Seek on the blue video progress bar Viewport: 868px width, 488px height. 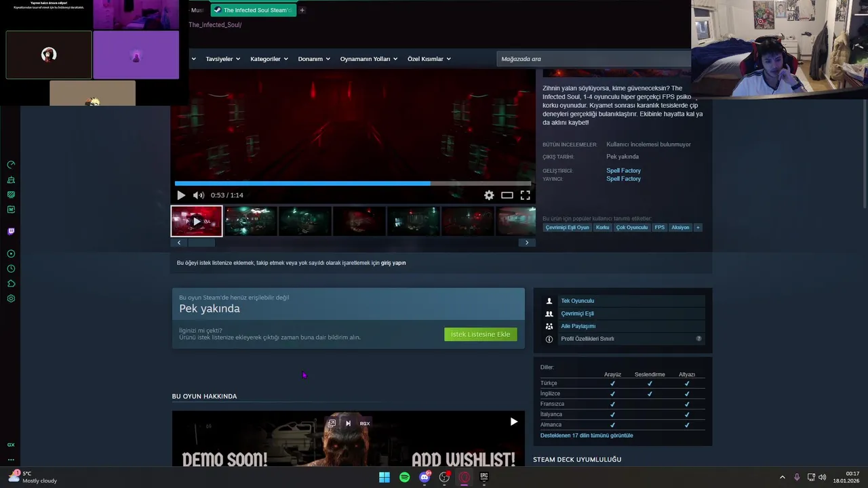click(353, 183)
